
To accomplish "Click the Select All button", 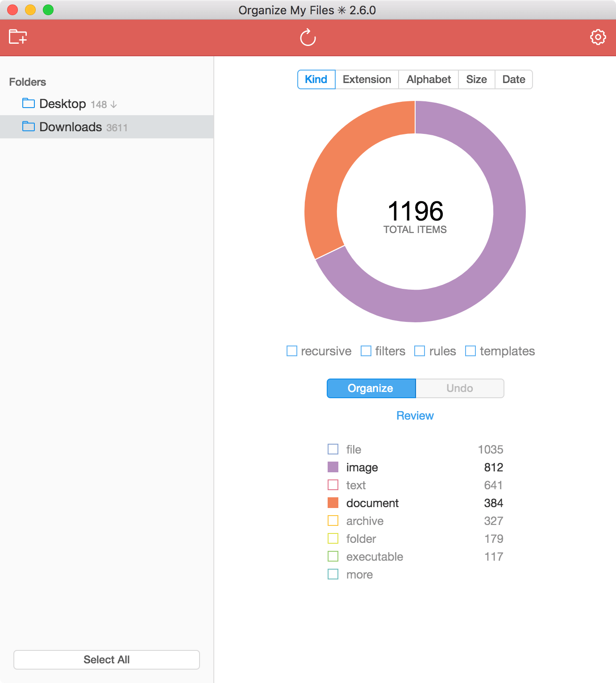I will [107, 660].
